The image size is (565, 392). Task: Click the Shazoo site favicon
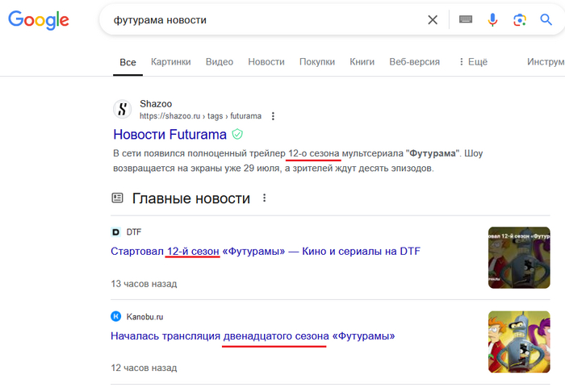(x=122, y=109)
